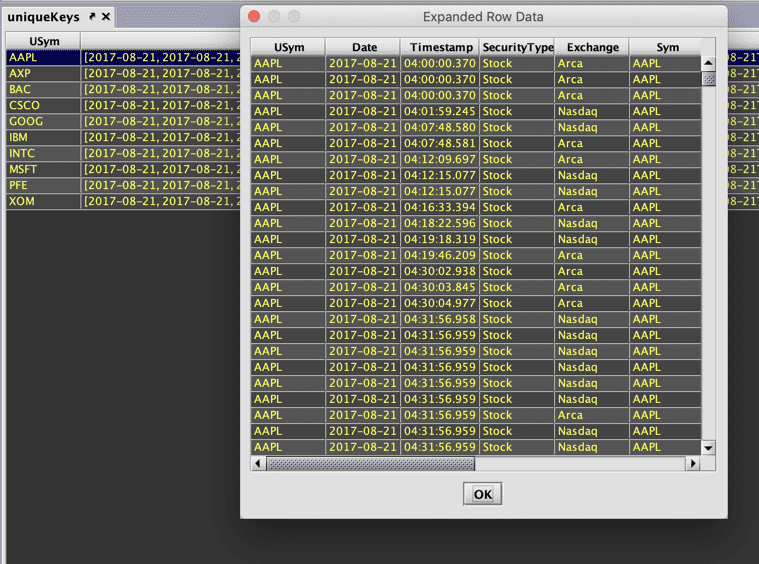Close the uniqueKeys tab with its X icon

click(106, 17)
